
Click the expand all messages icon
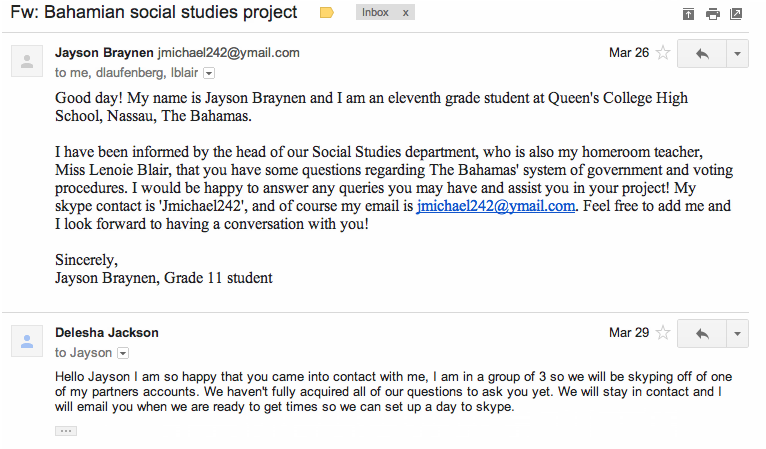(688, 14)
